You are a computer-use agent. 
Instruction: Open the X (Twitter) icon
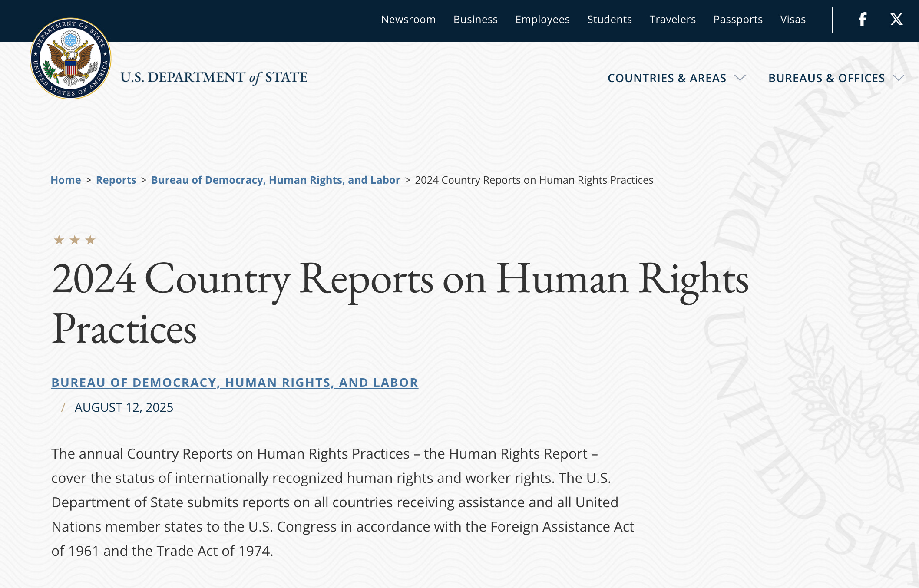click(x=896, y=20)
